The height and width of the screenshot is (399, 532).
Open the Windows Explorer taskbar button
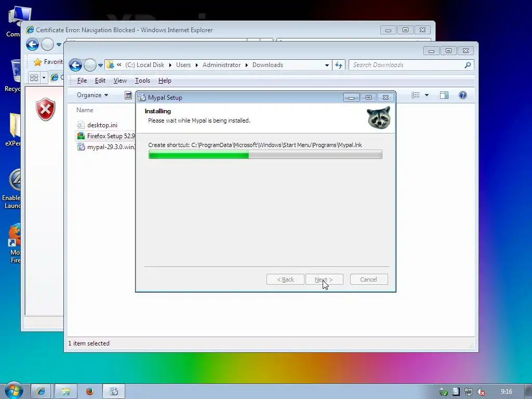coord(66,392)
